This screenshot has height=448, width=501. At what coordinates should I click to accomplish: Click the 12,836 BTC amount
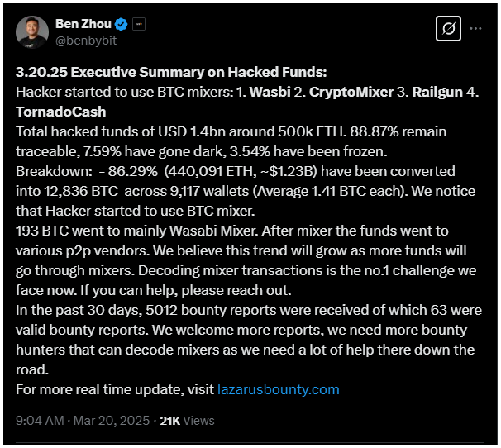pos(81,191)
